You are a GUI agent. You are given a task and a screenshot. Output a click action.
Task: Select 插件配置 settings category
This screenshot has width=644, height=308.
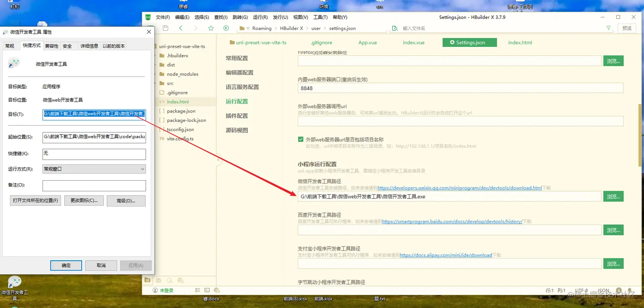[x=237, y=116]
